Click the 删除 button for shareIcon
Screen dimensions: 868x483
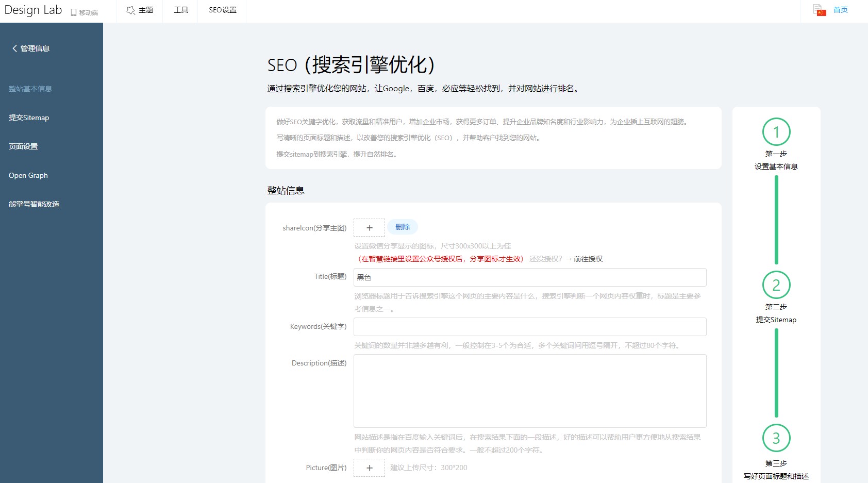click(403, 227)
